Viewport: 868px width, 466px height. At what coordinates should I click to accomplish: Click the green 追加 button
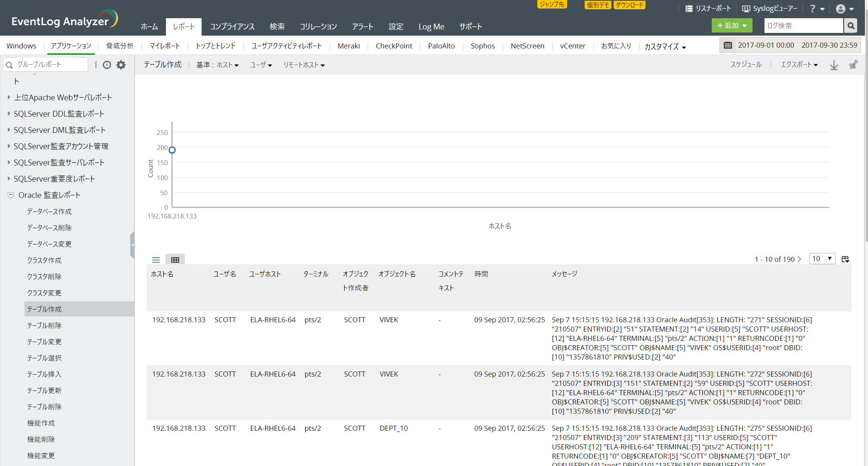tap(732, 26)
